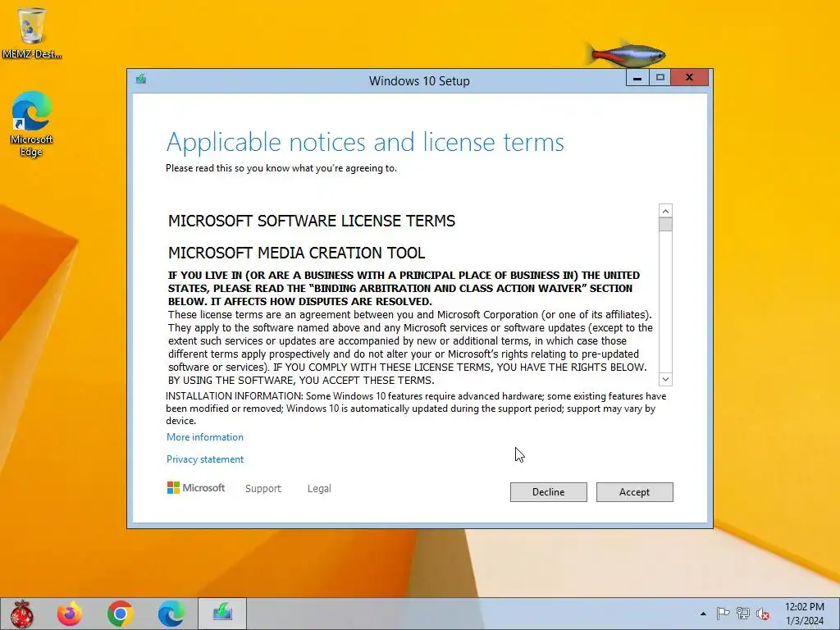Click the neon fish desktop pet

pyautogui.click(x=625, y=54)
